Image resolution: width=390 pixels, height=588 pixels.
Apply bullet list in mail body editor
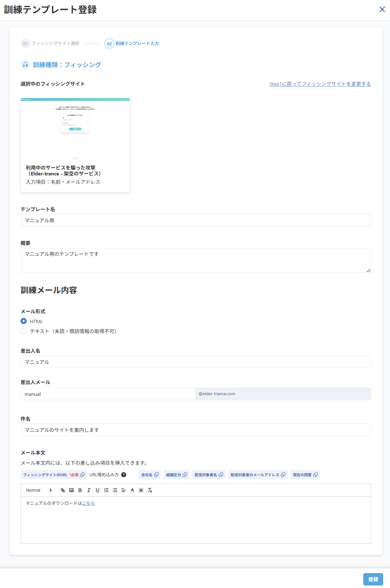(x=115, y=490)
